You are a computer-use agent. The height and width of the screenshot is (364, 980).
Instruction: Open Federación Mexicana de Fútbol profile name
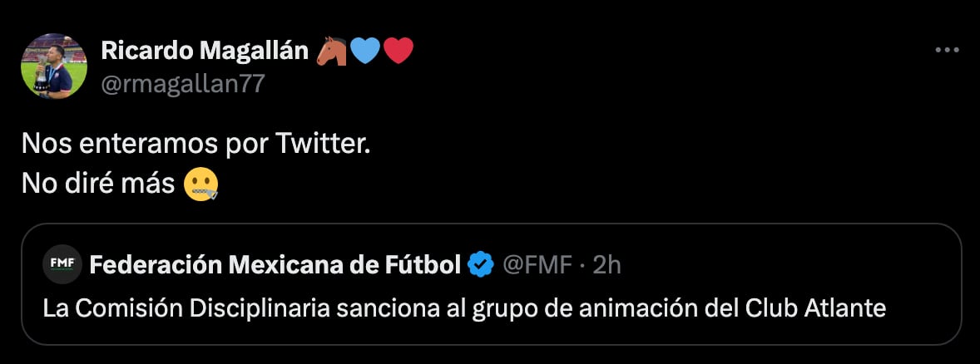[x=275, y=265]
